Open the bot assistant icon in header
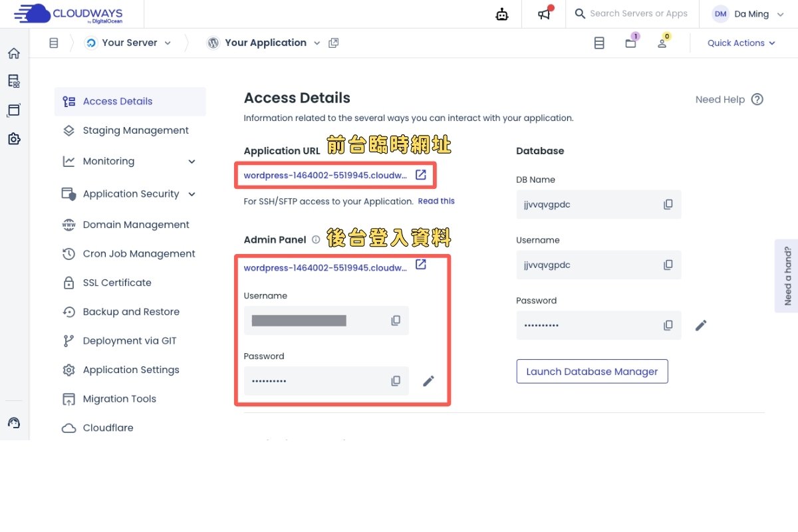The width and height of the screenshot is (798, 532). [502, 14]
